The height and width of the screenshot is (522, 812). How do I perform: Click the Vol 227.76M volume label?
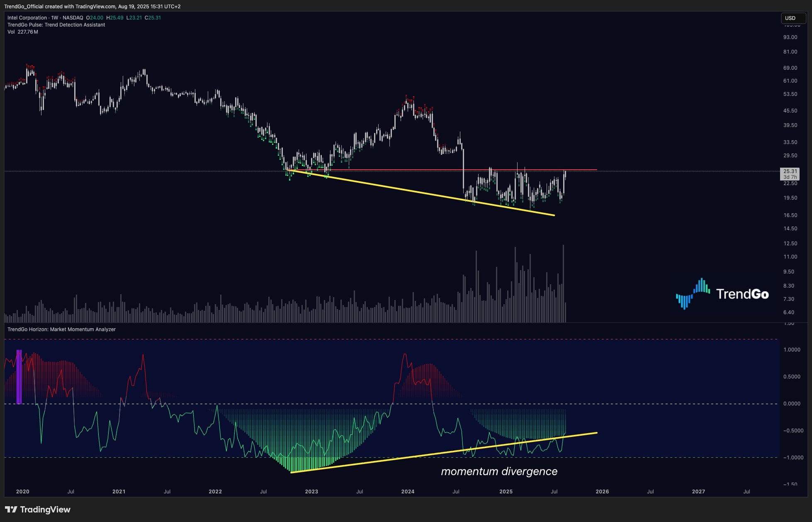[22, 32]
